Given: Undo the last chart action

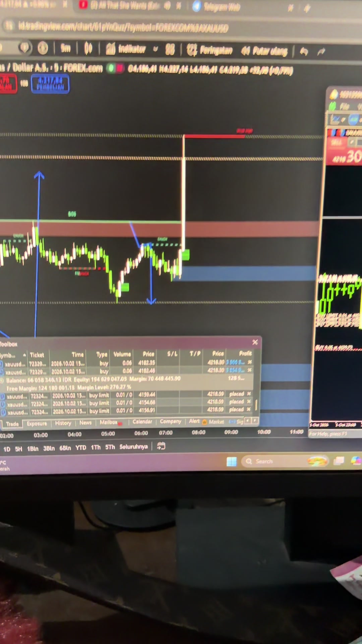Looking at the screenshot, I should point(304,52).
